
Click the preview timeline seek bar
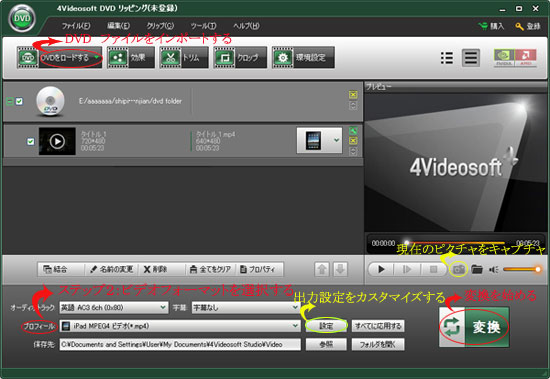(x=455, y=243)
